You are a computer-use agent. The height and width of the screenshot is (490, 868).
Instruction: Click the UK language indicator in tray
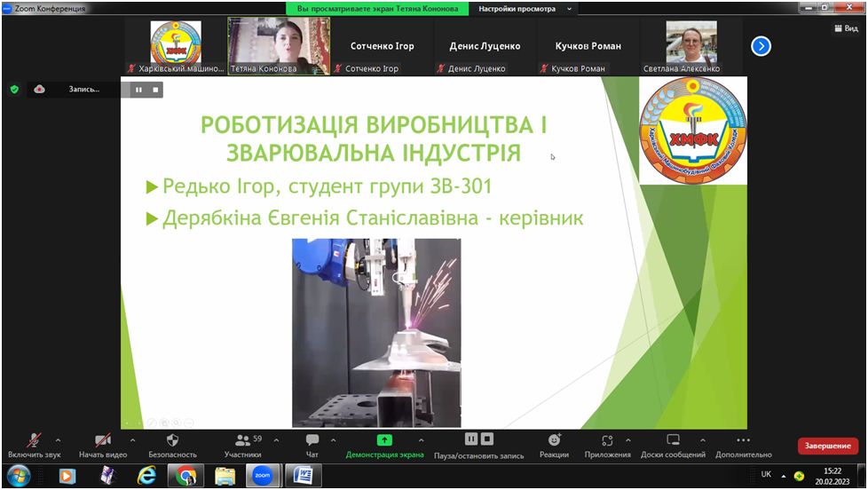point(766,474)
